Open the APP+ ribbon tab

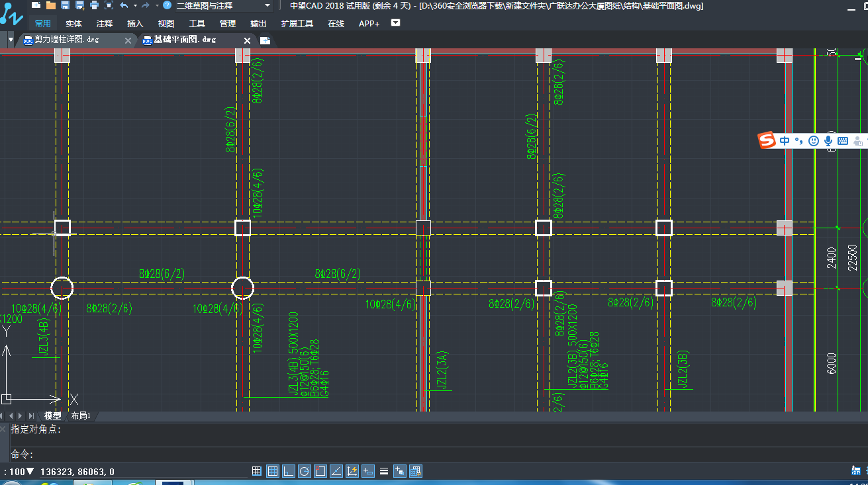369,23
